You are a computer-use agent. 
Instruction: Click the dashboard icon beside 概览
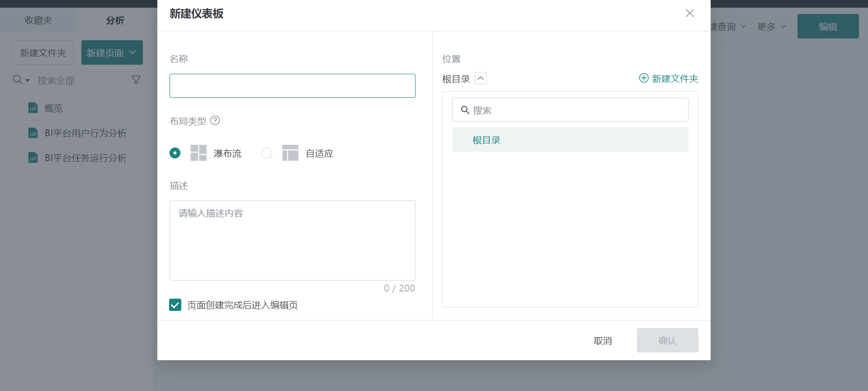coord(33,108)
